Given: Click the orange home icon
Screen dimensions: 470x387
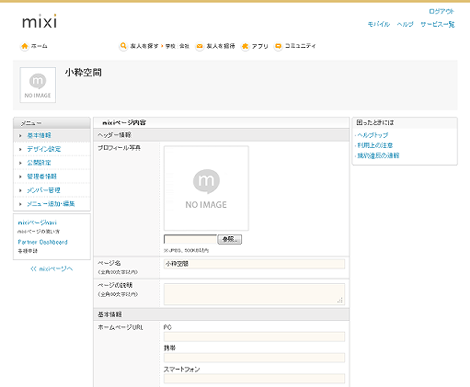Looking at the screenshot, I should 25,46.
